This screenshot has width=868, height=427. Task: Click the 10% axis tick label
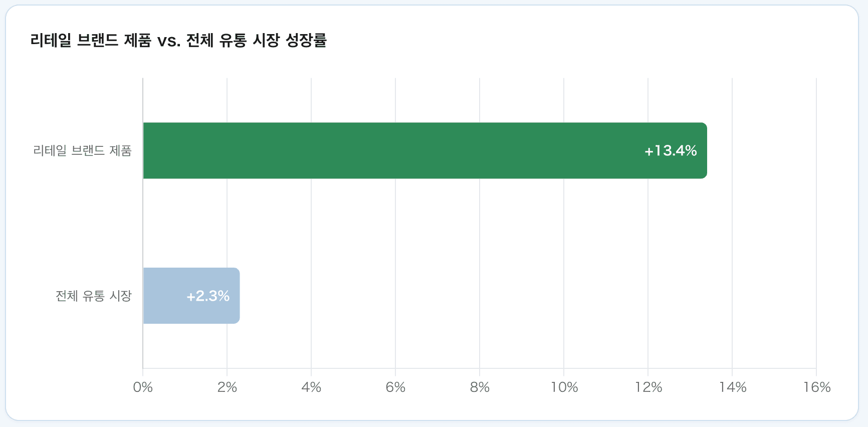(x=564, y=387)
